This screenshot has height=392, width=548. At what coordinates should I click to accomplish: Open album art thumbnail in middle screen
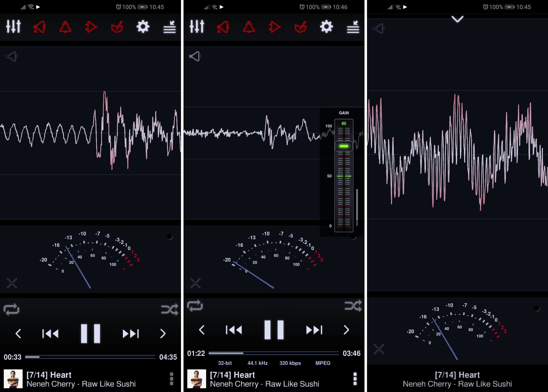pos(197,379)
